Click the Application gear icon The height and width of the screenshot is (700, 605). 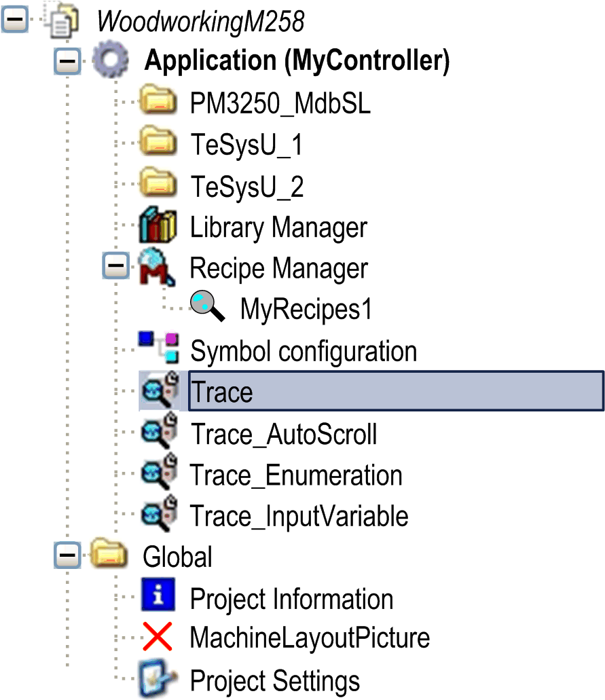[110, 61]
